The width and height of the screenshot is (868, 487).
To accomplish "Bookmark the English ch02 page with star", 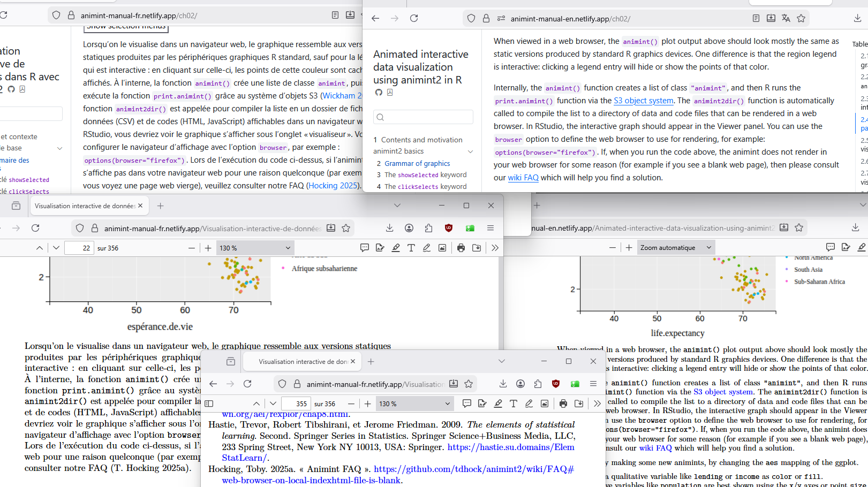I will click(x=801, y=18).
